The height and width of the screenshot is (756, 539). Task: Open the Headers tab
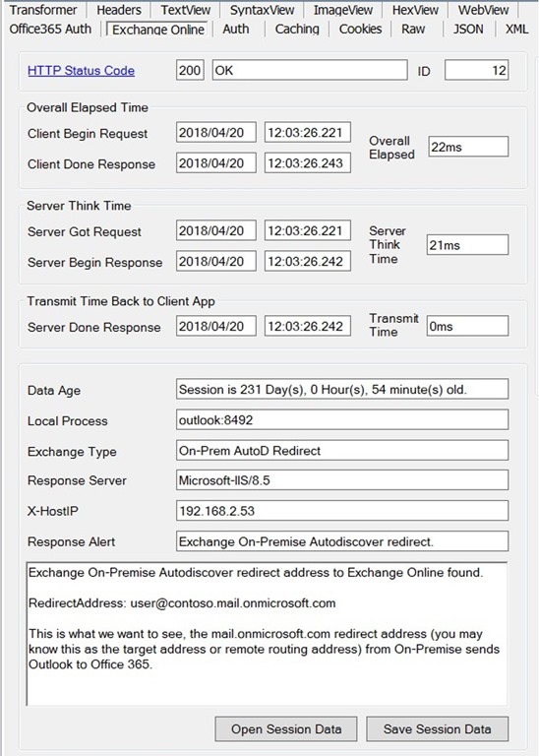tap(118, 10)
